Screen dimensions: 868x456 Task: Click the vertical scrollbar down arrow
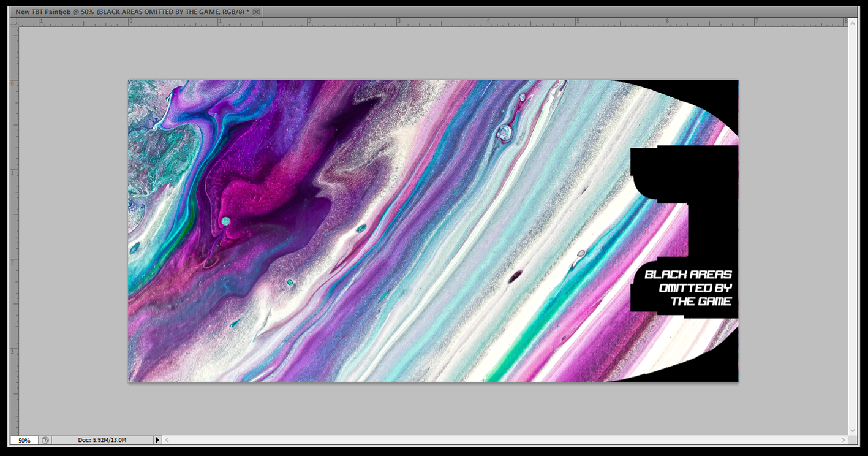853,431
